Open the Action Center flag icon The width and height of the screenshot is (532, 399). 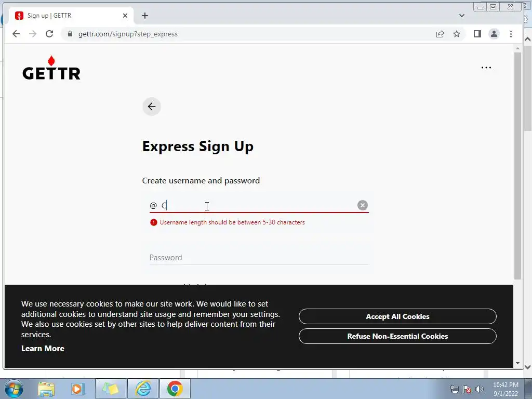point(467,389)
